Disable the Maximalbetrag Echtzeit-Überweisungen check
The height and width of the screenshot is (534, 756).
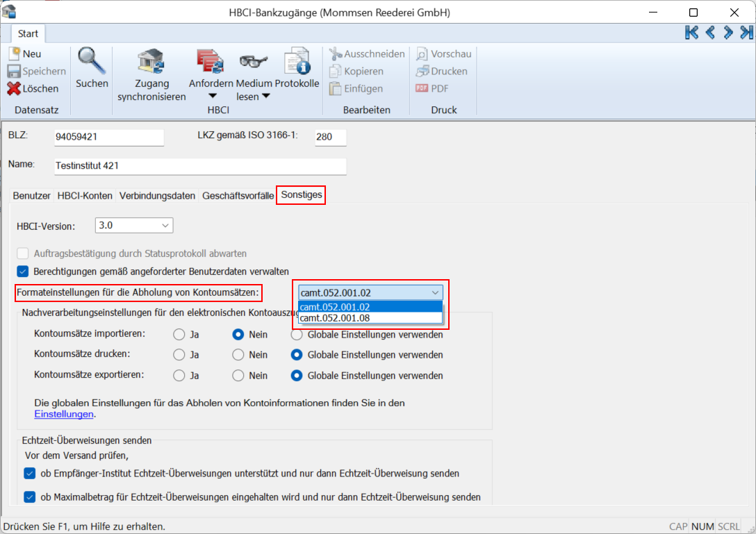(x=29, y=497)
